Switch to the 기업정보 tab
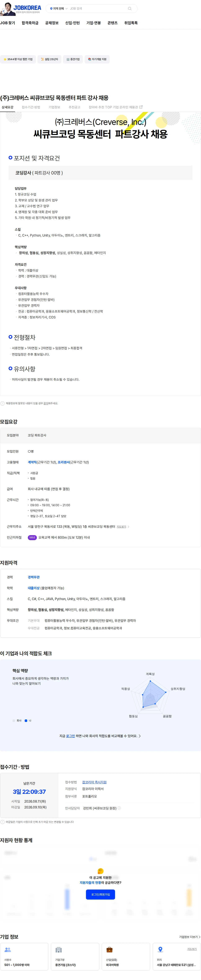 pos(54,107)
